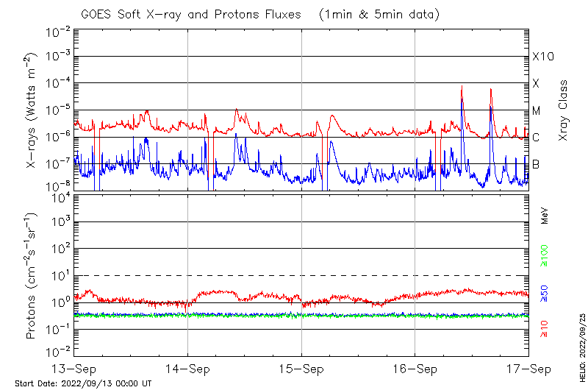Screen dimensions: 588x390
Task: Click the blue ≥50 MeV legend label
Action: pyautogui.click(x=545, y=292)
